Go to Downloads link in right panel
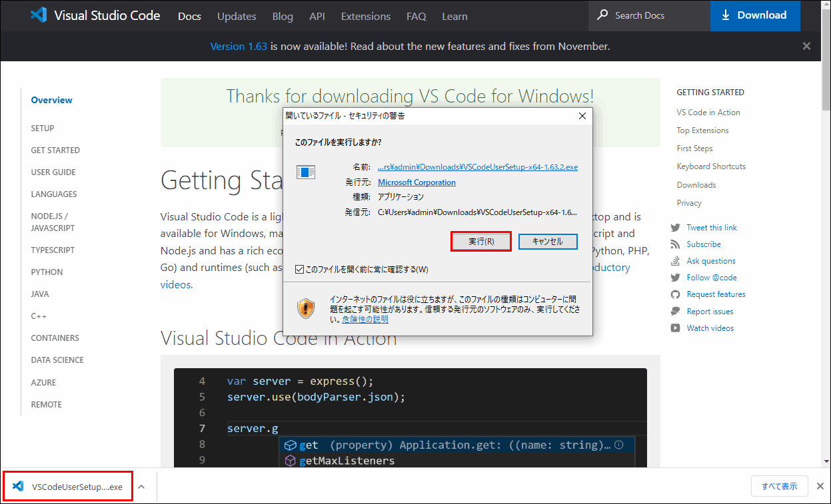831x504 pixels. point(696,185)
